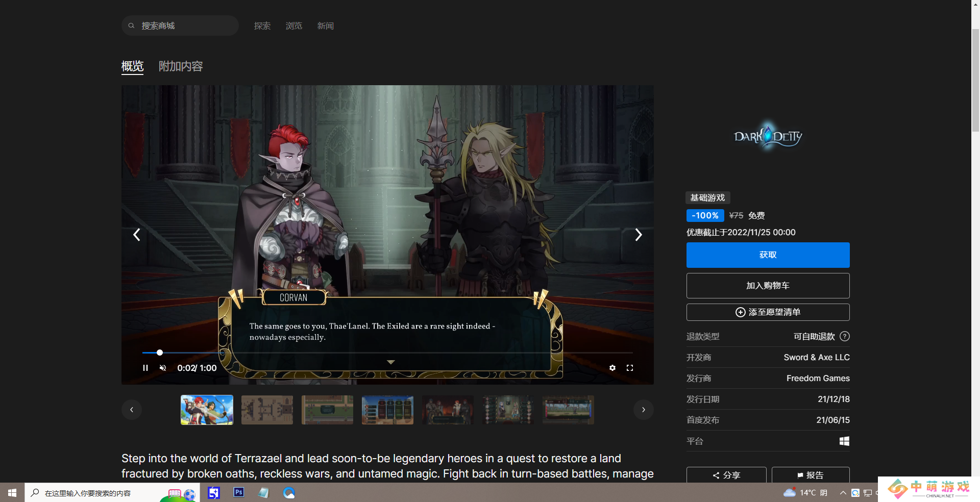The height and width of the screenshot is (502, 980).
Task: Open publisher Freedom Games
Action: pos(818,379)
